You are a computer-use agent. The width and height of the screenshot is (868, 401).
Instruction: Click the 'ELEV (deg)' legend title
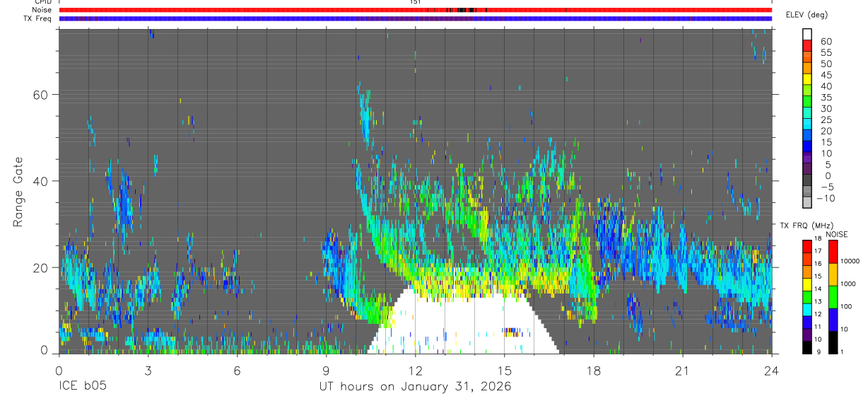coord(807,15)
